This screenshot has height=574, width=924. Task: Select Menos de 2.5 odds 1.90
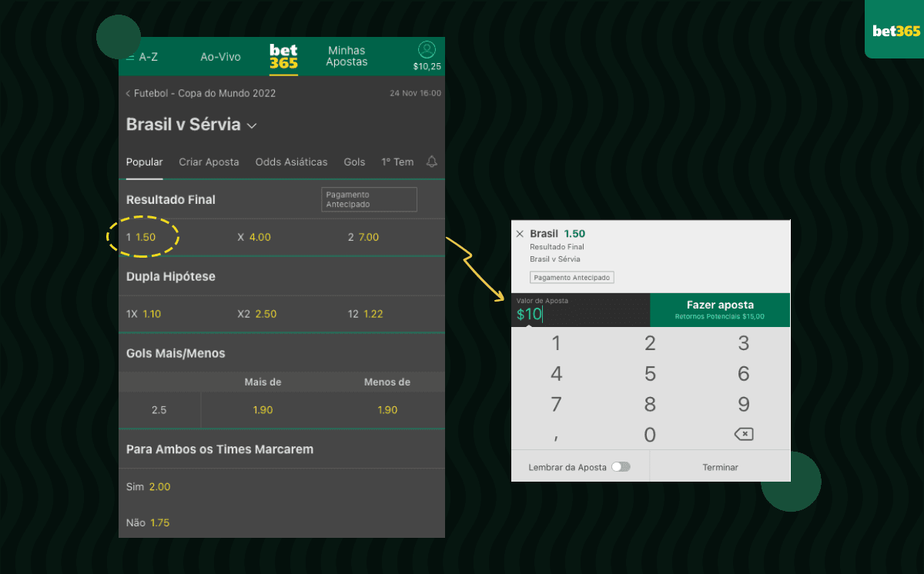[x=387, y=410]
